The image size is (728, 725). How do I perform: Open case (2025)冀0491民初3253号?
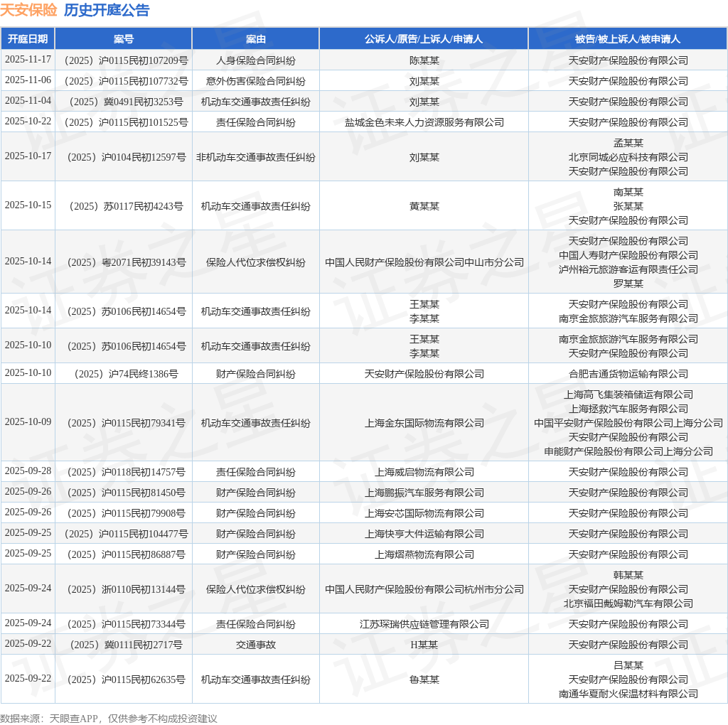[x=127, y=102]
